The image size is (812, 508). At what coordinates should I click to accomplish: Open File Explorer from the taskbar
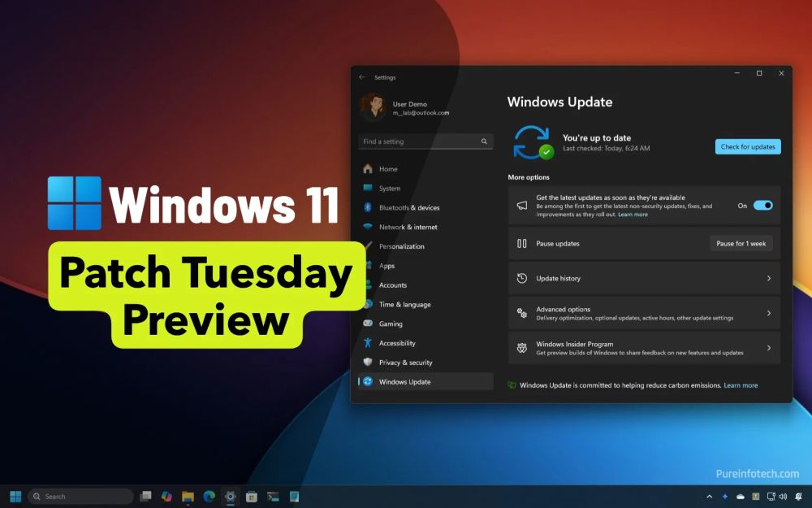pyautogui.click(x=188, y=497)
